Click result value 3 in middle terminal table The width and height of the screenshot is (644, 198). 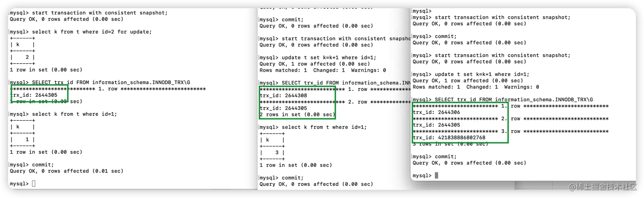(277, 153)
